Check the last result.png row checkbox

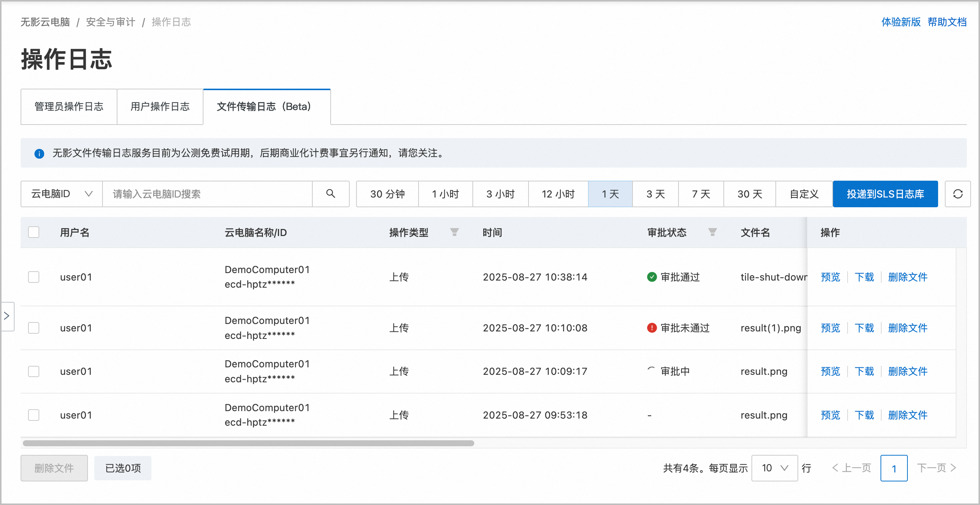[x=34, y=415]
